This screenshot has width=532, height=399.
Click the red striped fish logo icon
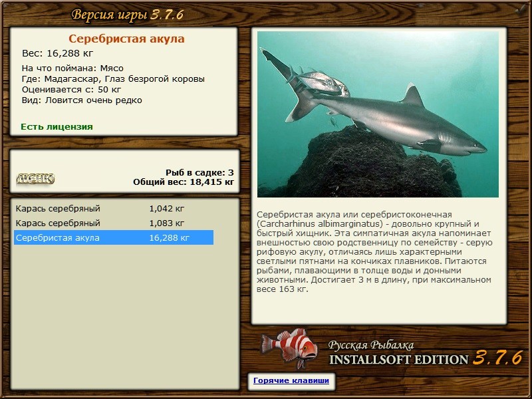[289, 348]
